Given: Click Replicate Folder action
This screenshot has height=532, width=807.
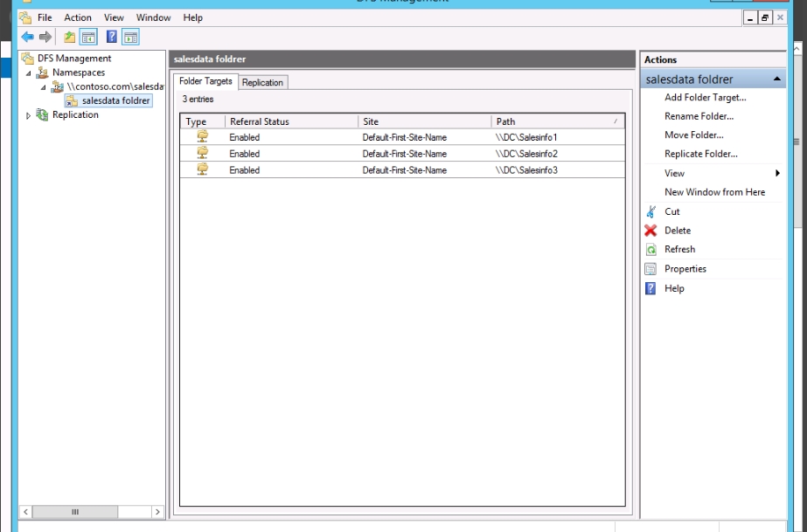Looking at the screenshot, I should 700,154.
